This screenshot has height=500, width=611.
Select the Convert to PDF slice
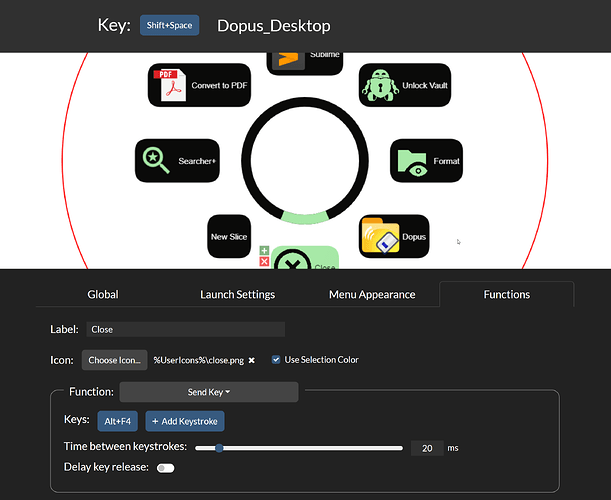click(x=198, y=85)
